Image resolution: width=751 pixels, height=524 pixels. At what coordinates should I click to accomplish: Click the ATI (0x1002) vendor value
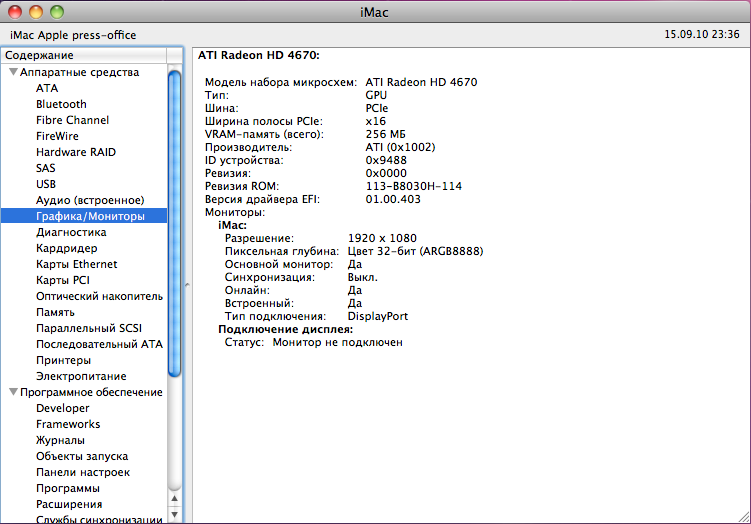coord(400,147)
